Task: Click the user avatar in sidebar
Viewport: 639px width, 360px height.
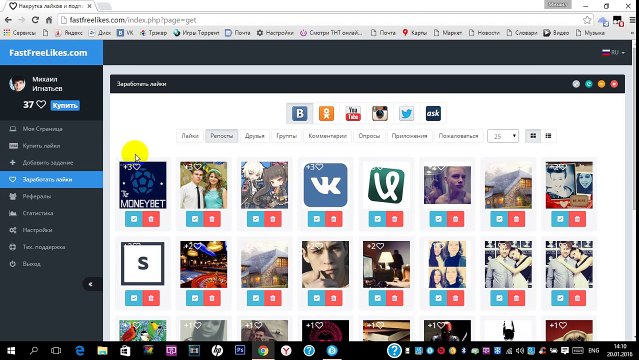Action: click(17, 84)
